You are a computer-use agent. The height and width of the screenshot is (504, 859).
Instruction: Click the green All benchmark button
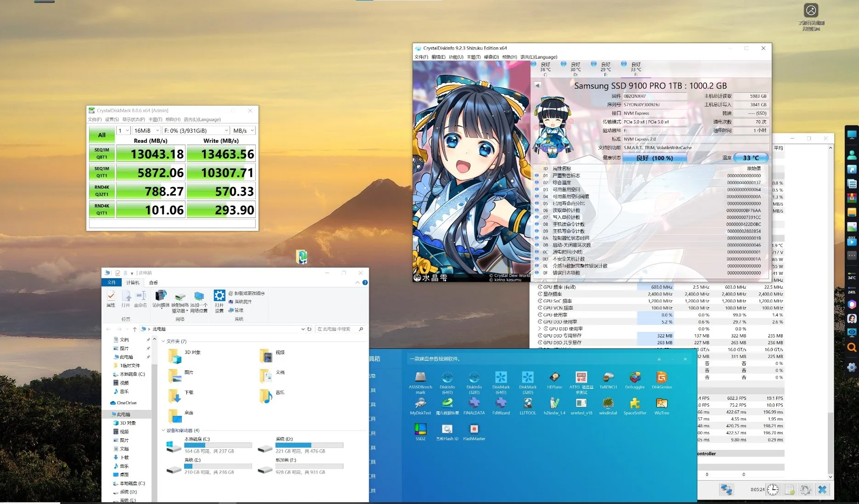tap(102, 135)
